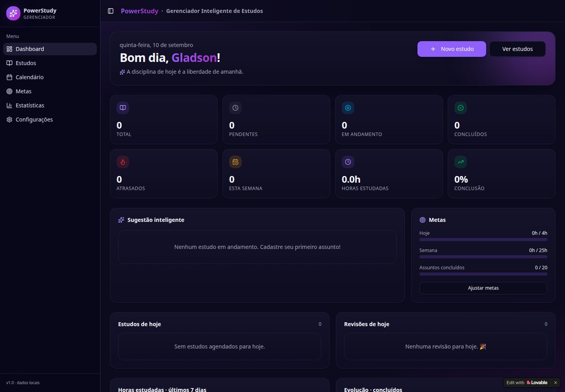Click the clock icon on Pendentes card
The image size is (565, 392).
pyautogui.click(x=235, y=108)
